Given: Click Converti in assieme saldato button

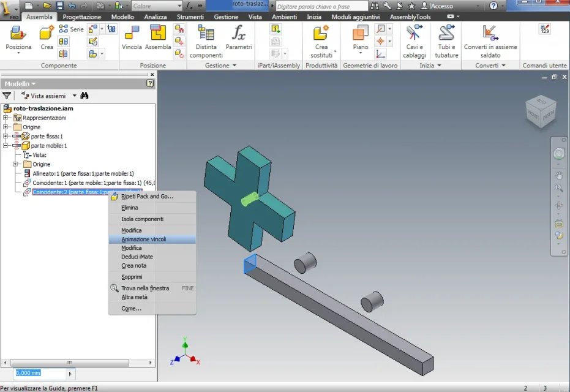Looking at the screenshot, I should (490, 42).
